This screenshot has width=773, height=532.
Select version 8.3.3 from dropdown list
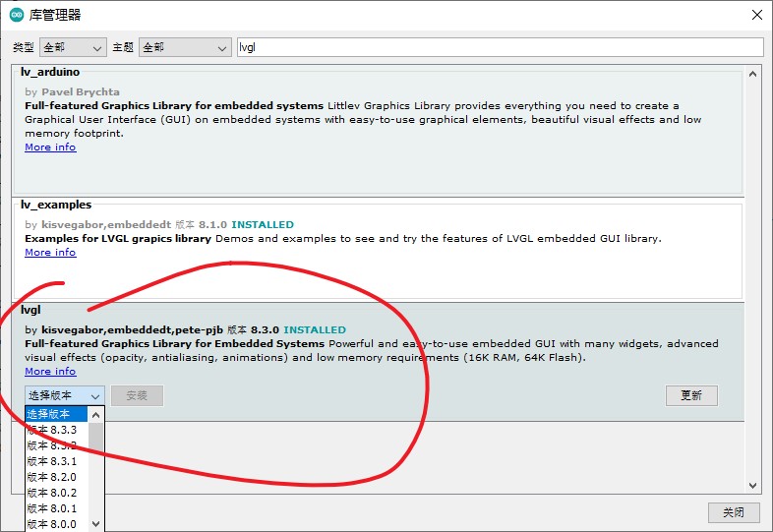(x=56, y=430)
